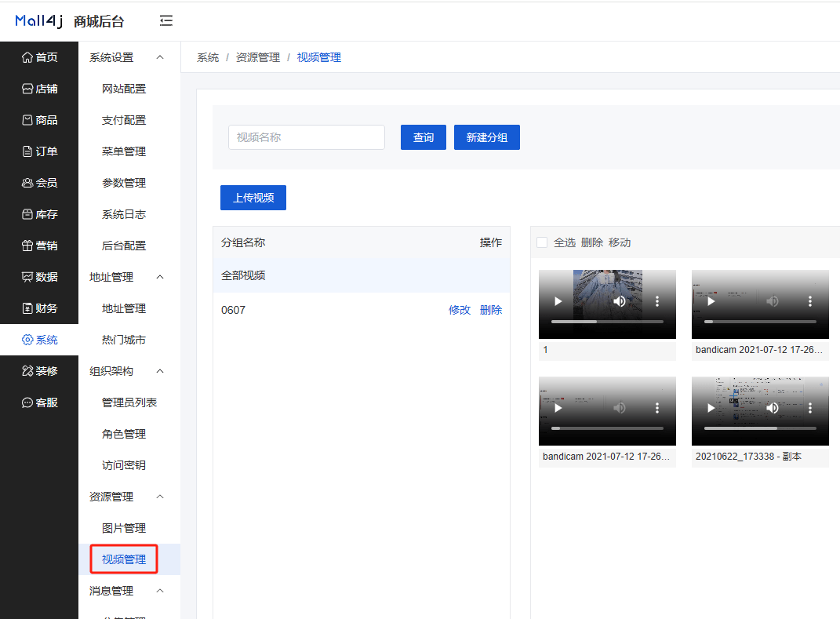Mute the video named 1
Viewport: 840px width, 619px height.
(620, 301)
